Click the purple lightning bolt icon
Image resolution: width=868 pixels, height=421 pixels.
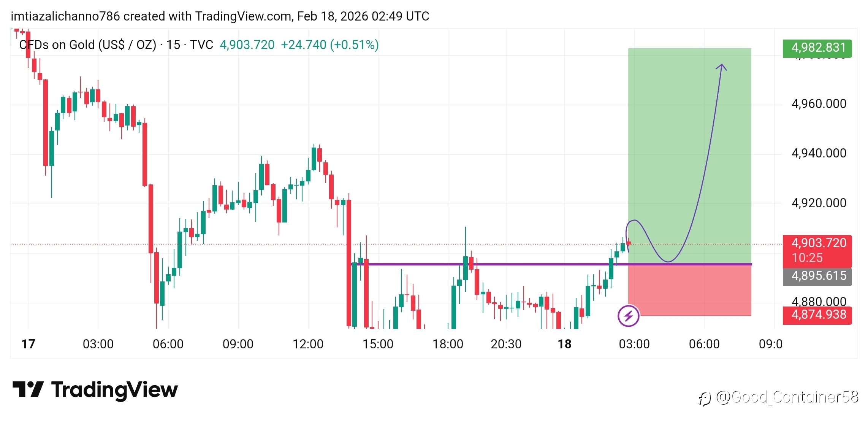pyautogui.click(x=628, y=316)
